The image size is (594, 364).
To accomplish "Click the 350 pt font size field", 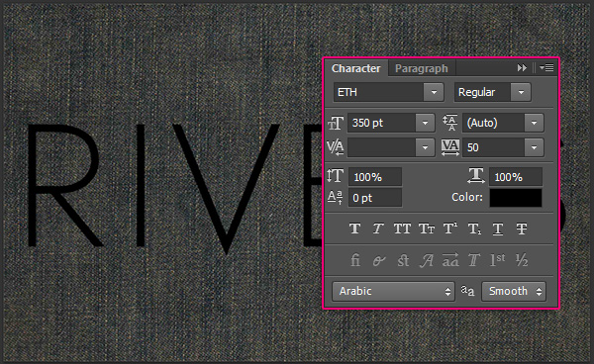I will click(x=381, y=123).
